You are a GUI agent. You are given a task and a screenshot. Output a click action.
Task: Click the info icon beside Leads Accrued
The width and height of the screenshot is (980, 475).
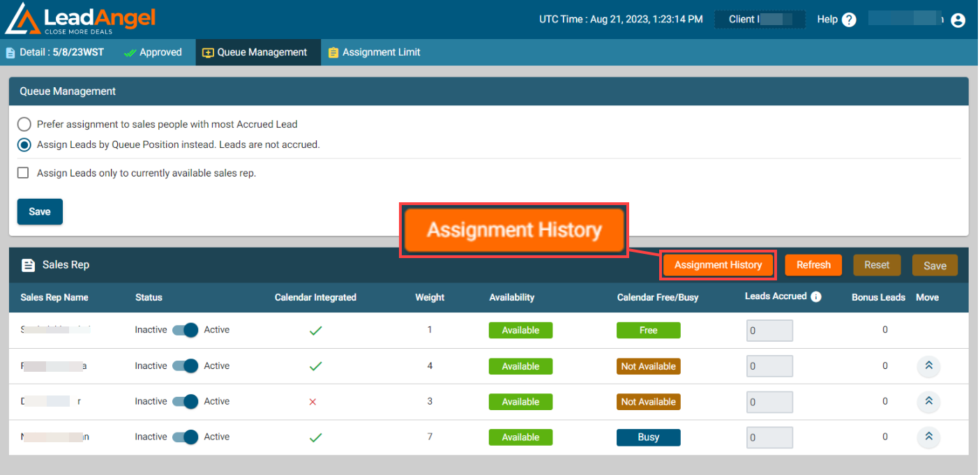click(815, 296)
